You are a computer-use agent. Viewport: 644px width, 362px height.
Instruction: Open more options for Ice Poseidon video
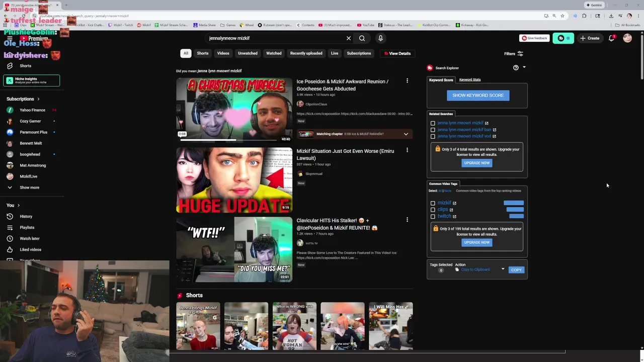(407, 80)
